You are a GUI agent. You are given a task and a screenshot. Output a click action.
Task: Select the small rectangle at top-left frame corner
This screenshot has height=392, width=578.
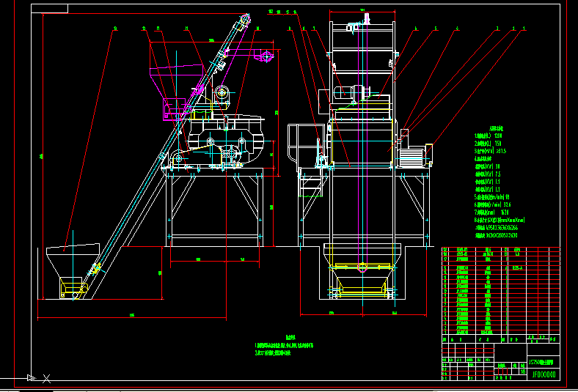(50, 9)
